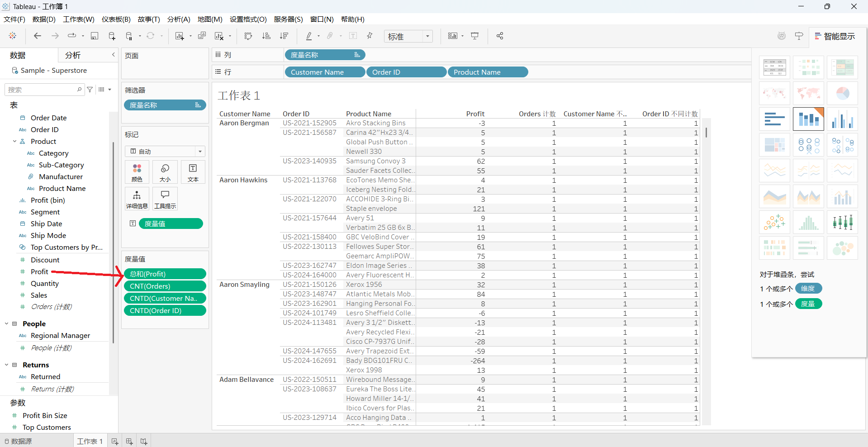Click the 搜索 field search box

click(44, 90)
